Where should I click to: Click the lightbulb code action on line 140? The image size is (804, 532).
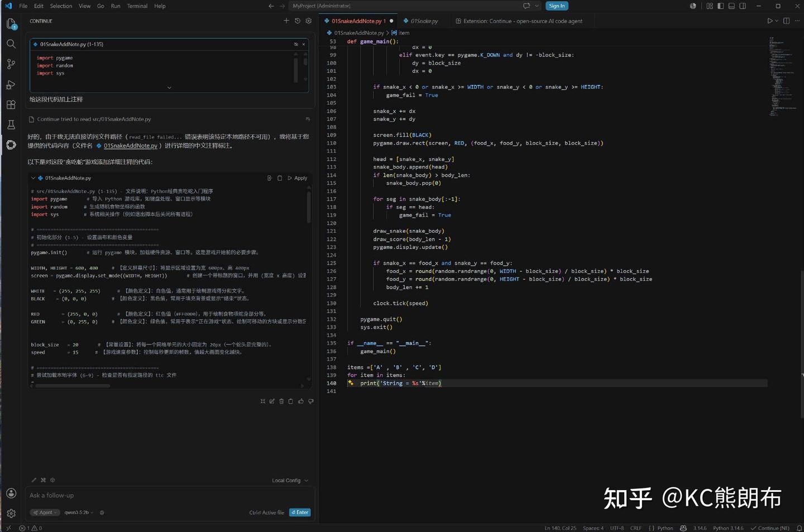pos(351,383)
